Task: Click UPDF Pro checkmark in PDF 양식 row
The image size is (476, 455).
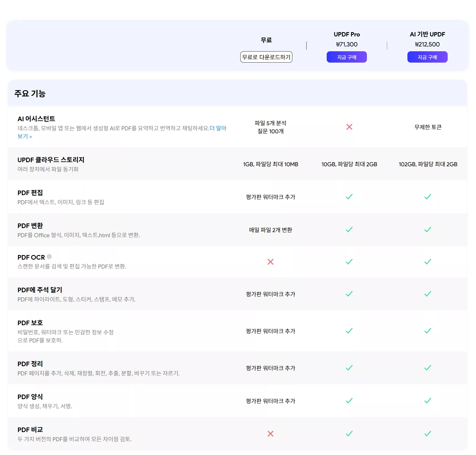Action: click(349, 401)
